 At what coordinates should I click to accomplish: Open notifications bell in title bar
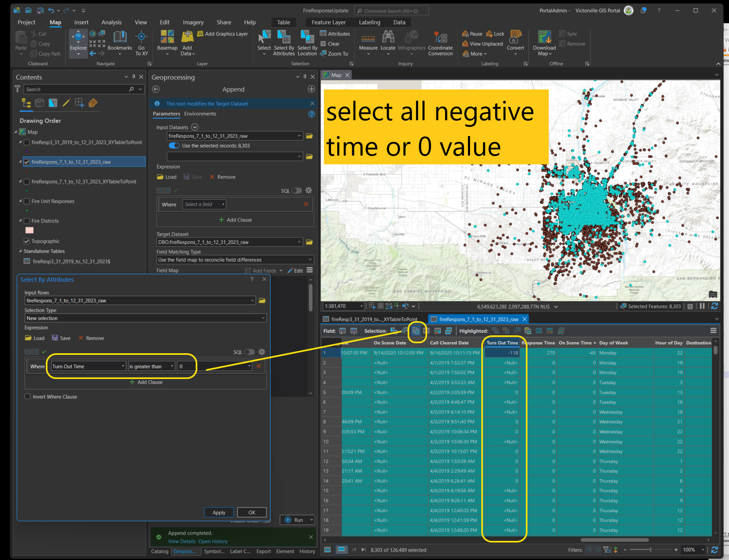(x=643, y=10)
